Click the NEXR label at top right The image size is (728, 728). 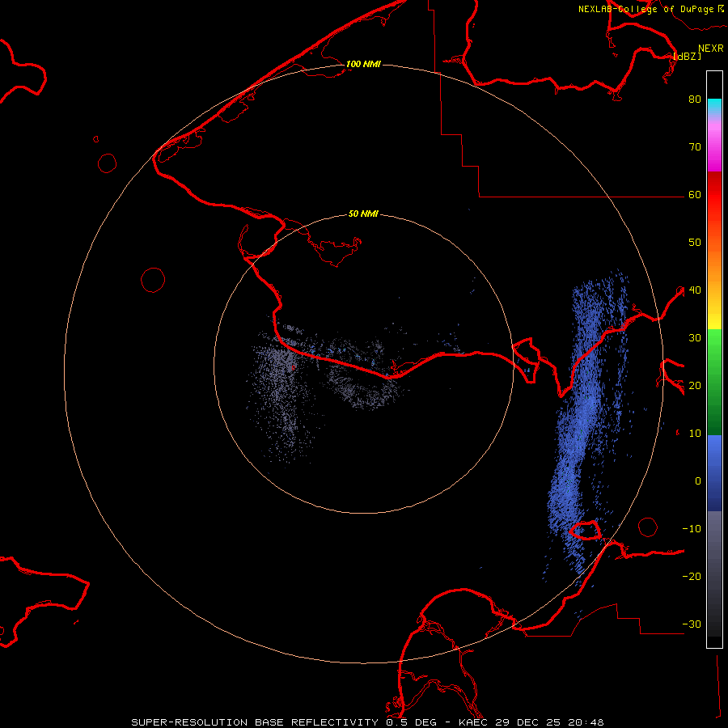coord(711,49)
